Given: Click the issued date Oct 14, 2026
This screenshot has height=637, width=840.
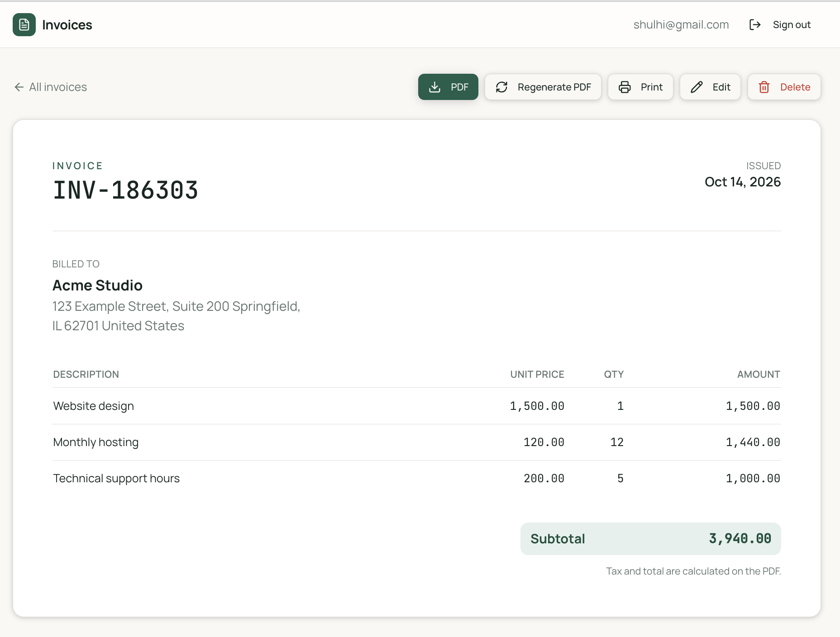Looking at the screenshot, I should [x=743, y=182].
